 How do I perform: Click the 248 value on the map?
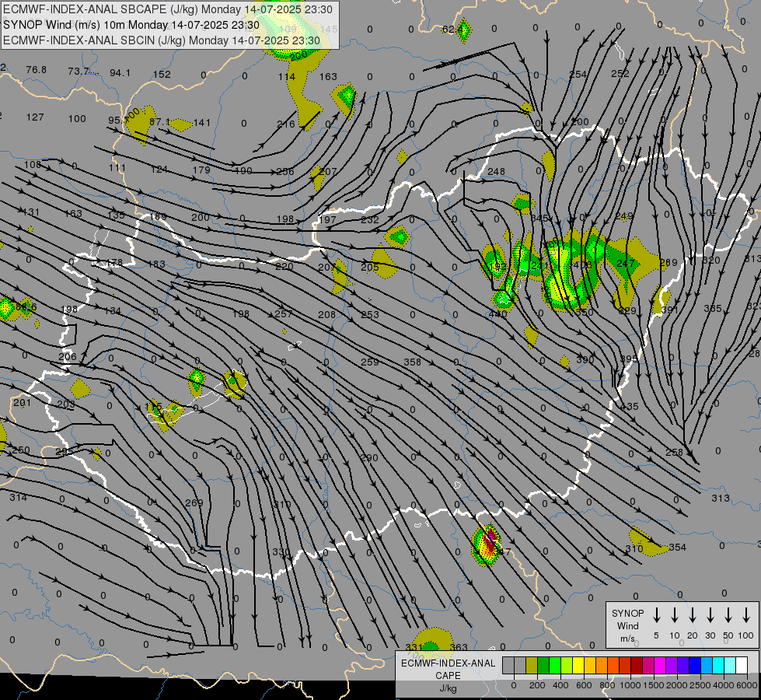(496, 171)
